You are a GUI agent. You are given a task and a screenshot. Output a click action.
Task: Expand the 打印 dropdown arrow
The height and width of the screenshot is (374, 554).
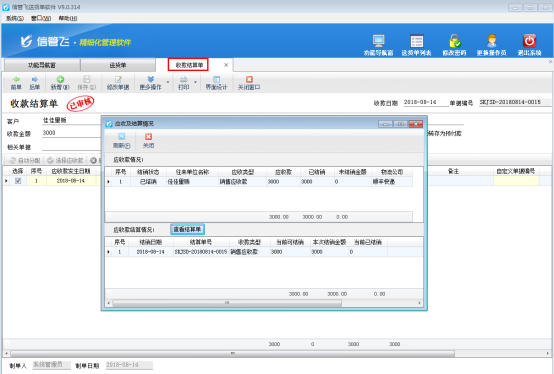pos(195,83)
